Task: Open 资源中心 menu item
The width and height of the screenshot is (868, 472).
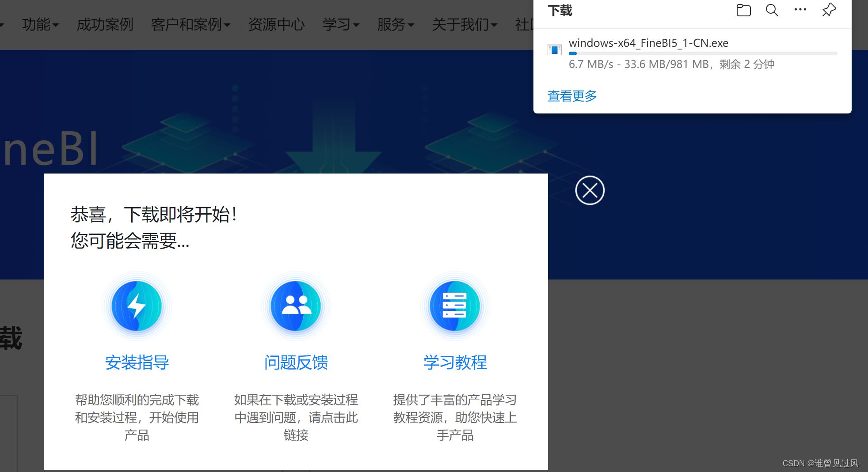Action: pyautogui.click(x=276, y=24)
